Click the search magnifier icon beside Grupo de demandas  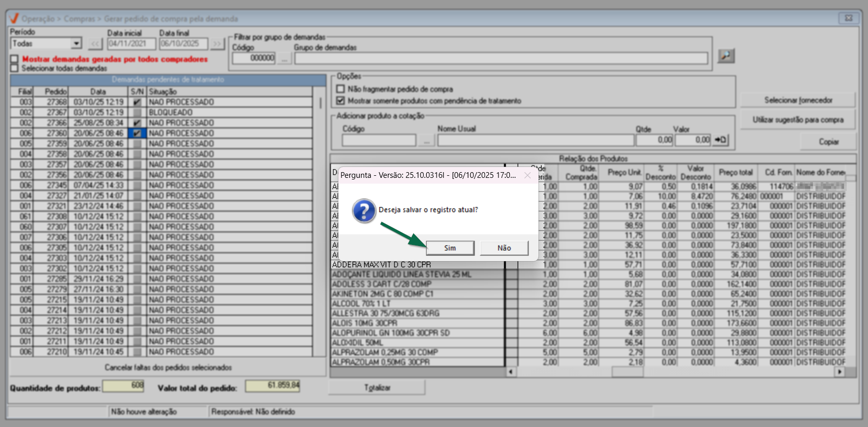coord(726,56)
